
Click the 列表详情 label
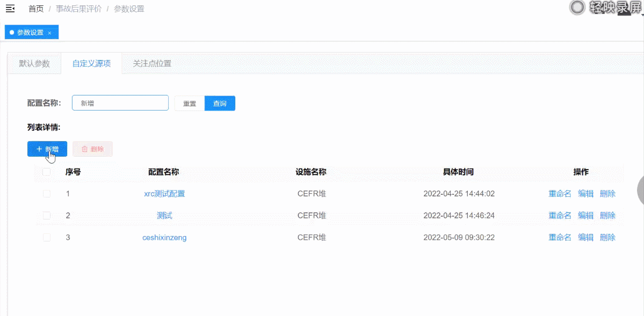click(44, 128)
